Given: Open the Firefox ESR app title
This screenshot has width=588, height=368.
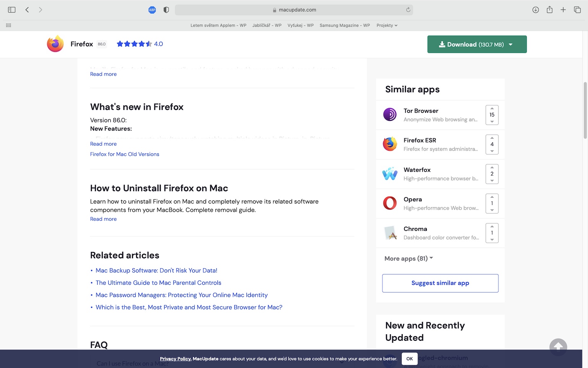Looking at the screenshot, I should 420,140.
